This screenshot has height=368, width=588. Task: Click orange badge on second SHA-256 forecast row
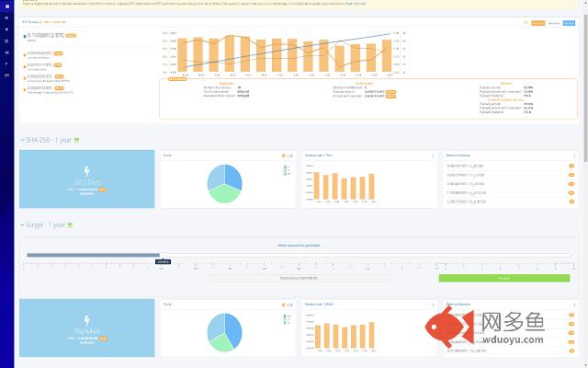click(571, 175)
